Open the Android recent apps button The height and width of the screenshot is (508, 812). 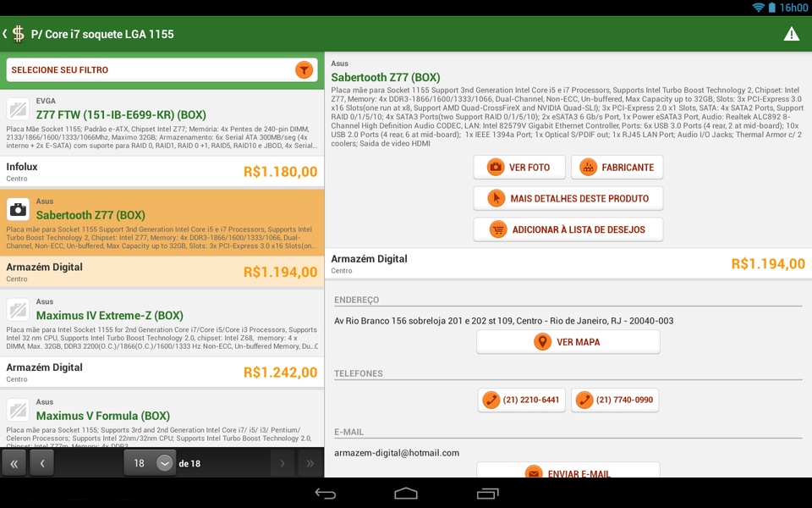[x=487, y=494]
